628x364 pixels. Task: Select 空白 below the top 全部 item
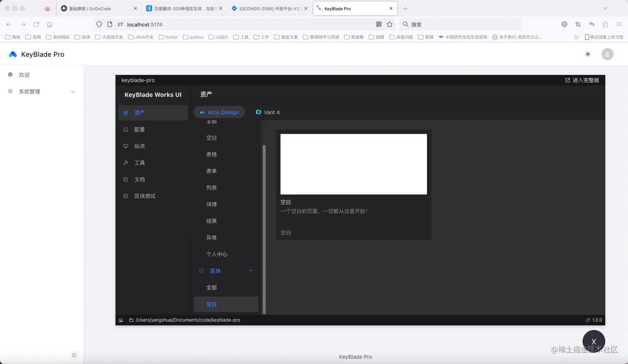(x=226, y=138)
